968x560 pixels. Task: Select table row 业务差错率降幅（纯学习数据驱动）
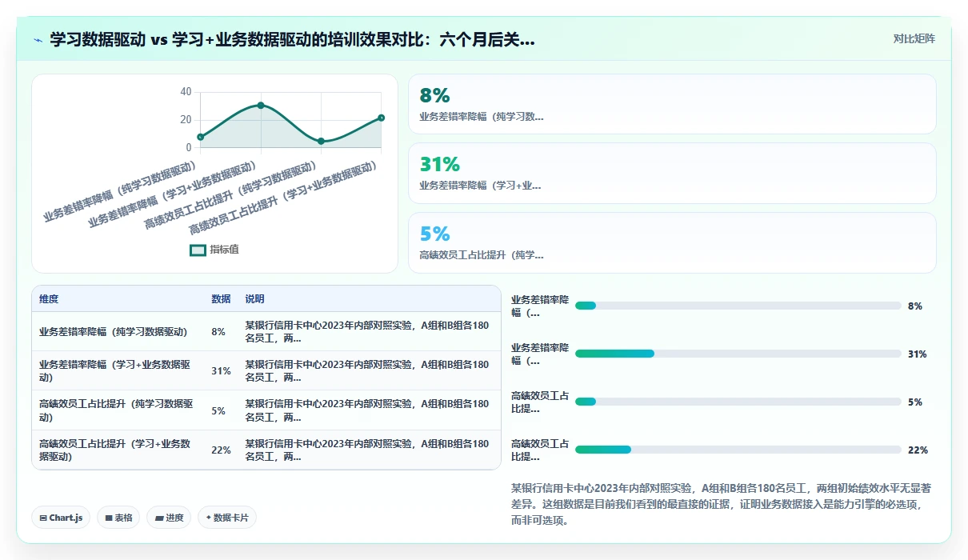(x=266, y=331)
